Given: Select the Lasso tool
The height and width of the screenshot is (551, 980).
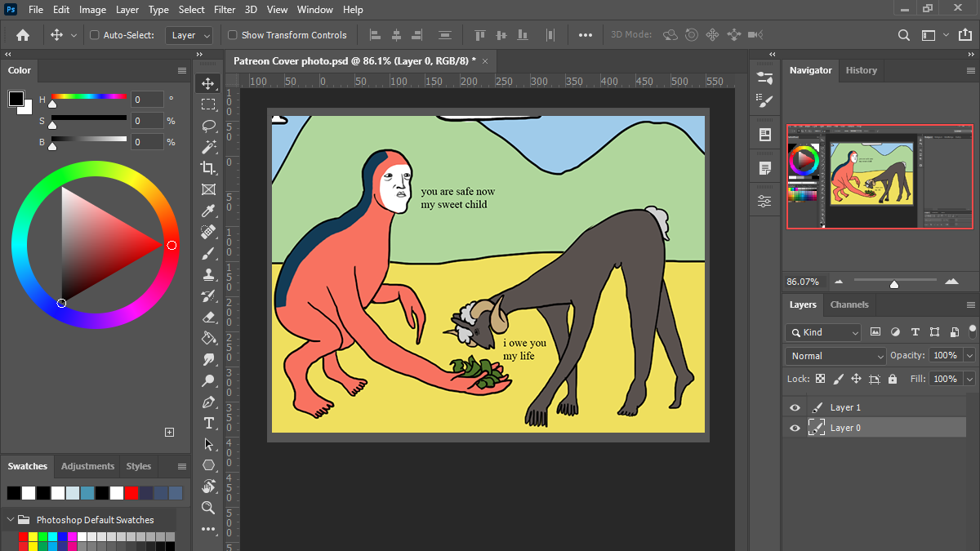Looking at the screenshot, I should [x=208, y=126].
